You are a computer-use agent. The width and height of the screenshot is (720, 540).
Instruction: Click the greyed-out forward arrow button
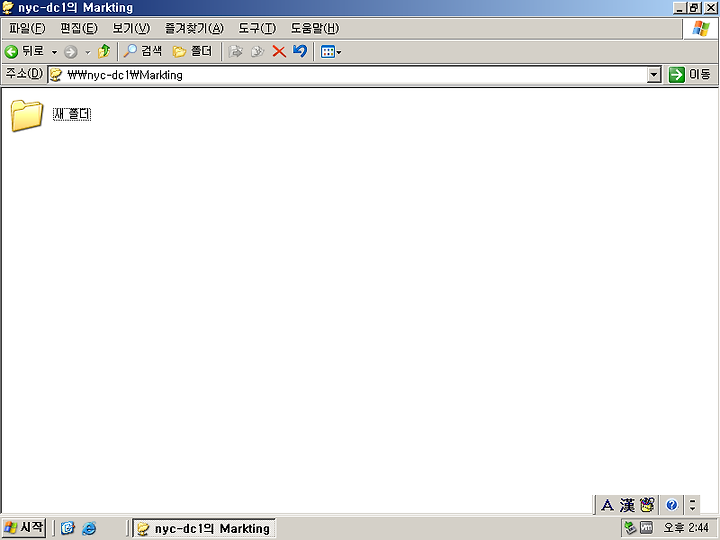coord(71,52)
